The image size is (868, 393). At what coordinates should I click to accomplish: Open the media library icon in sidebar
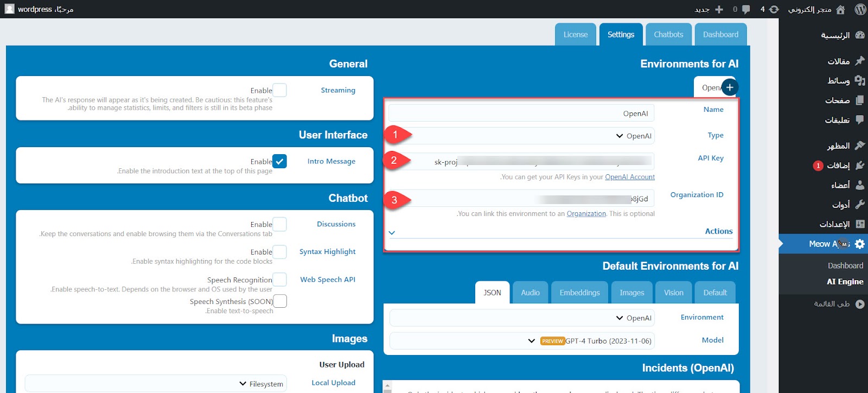[860, 81]
